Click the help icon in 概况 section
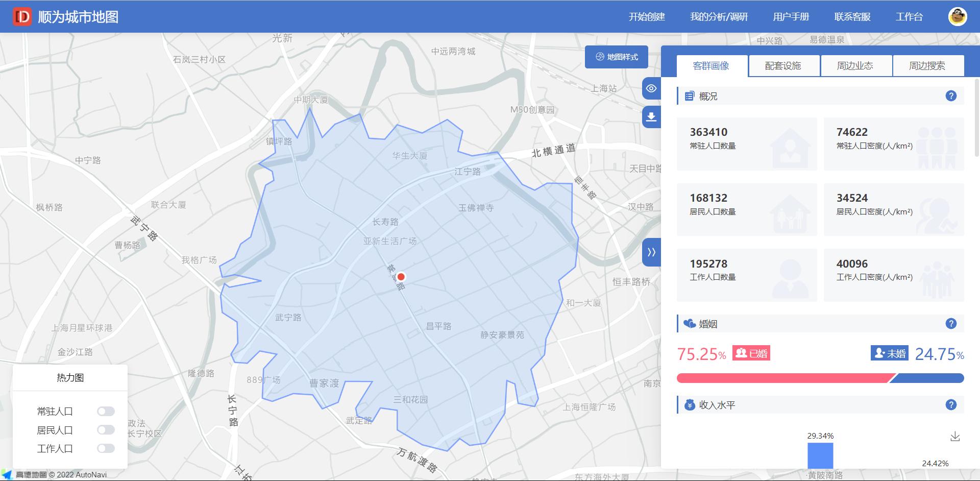 (x=950, y=96)
